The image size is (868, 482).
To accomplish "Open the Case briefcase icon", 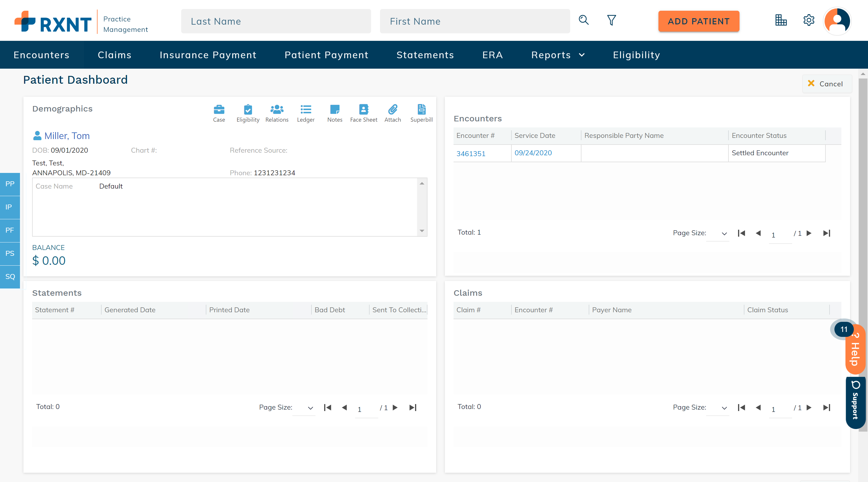I will (219, 109).
